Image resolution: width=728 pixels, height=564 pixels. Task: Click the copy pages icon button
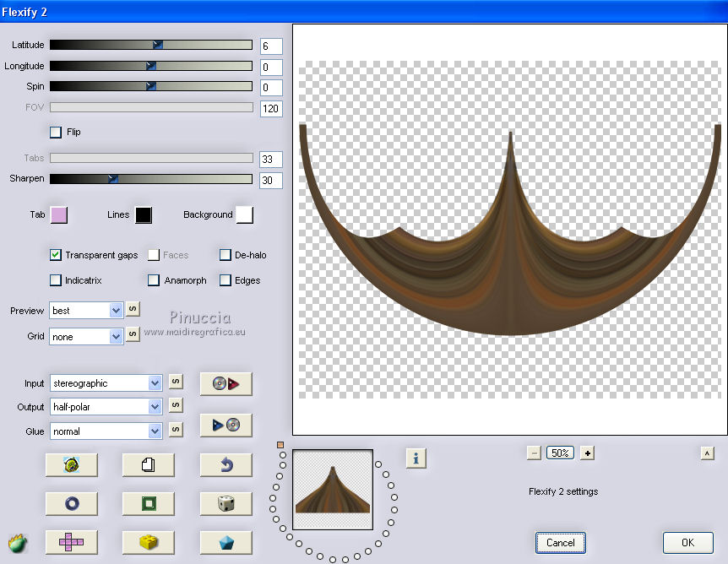(x=148, y=464)
